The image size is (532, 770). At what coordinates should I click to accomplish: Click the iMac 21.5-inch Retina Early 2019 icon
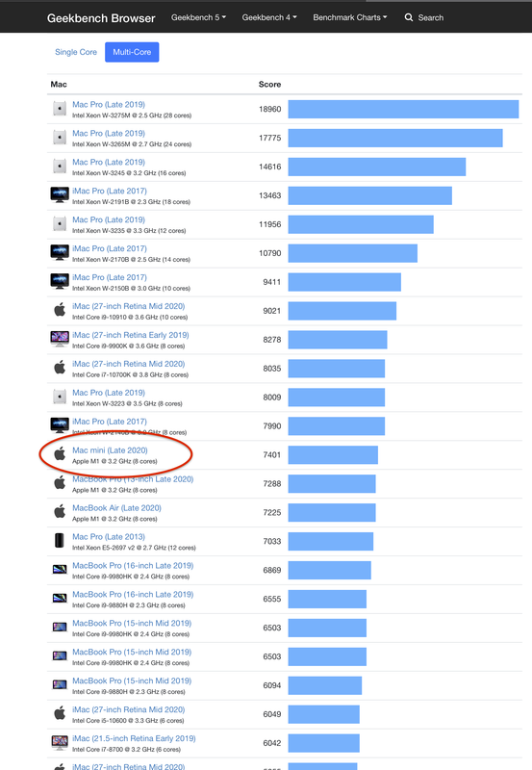(60, 742)
